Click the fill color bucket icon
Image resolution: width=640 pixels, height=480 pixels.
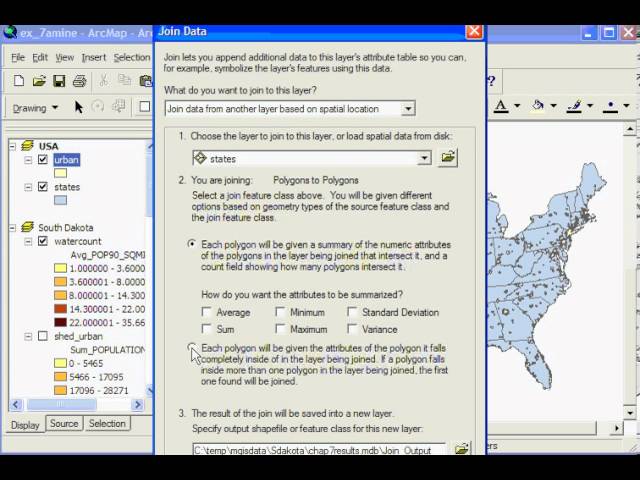coord(538,106)
